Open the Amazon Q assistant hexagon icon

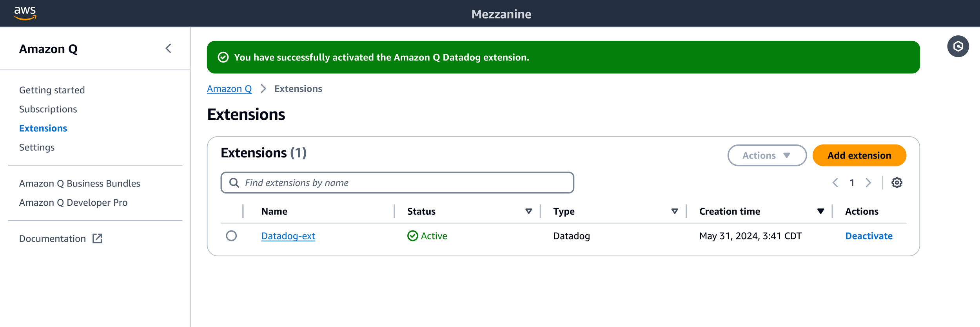click(958, 46)
